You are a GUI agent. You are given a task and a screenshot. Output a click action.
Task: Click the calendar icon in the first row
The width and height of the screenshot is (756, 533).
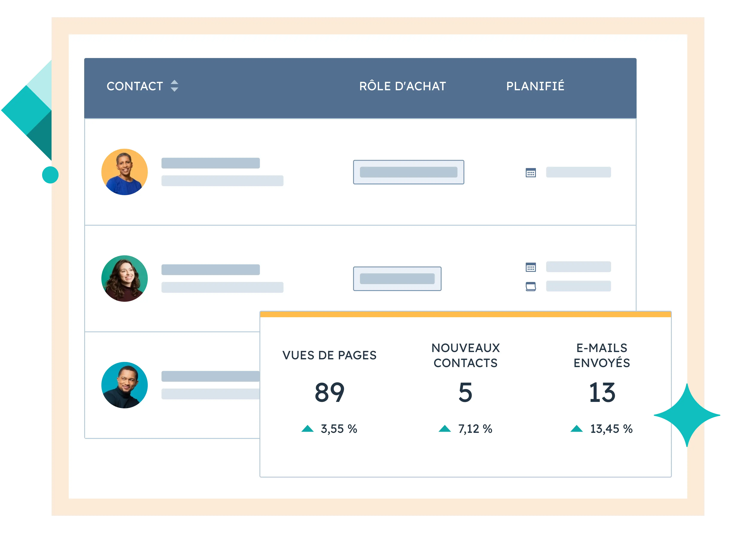pyautogui.click(x=530, y=173)
